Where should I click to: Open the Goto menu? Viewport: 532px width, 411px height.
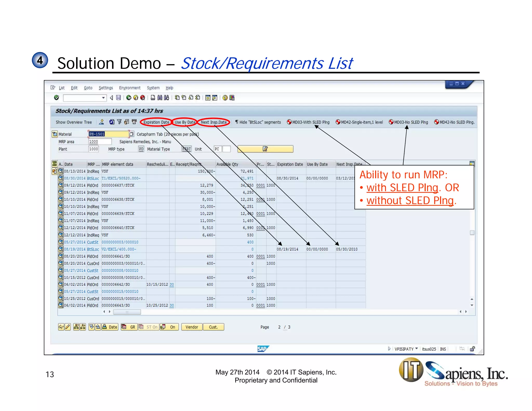pos(88,88)
